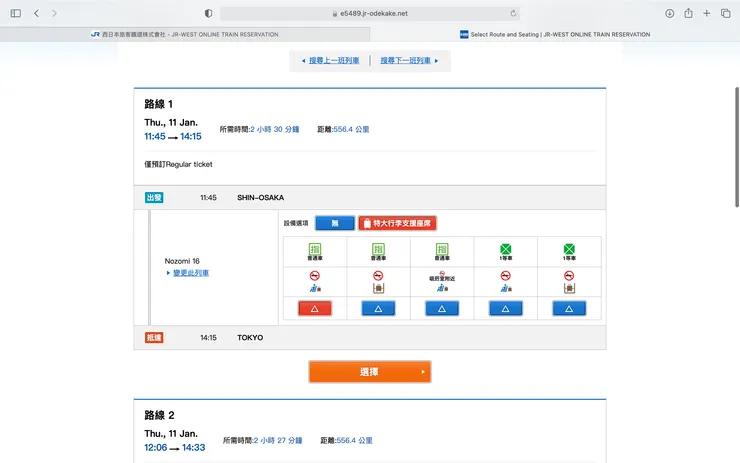The image size is (740, 463).
Task: Click the Nozomi 16 train name
Action: click(182, 261)
